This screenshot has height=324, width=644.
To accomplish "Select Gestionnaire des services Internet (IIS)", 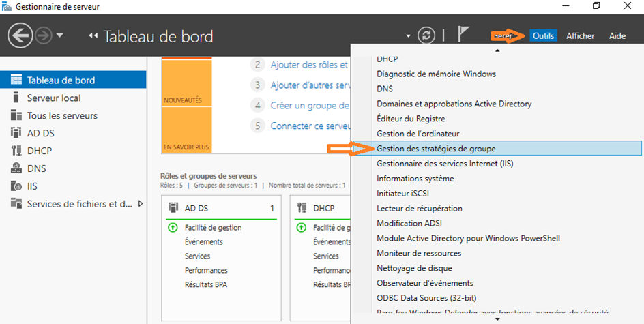I will coord(496,164).
